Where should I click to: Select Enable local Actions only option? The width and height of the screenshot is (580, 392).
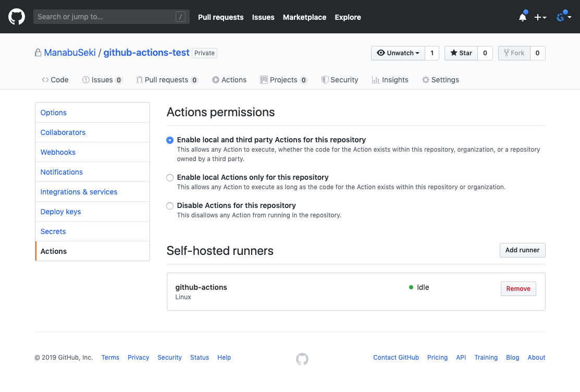tap(170, 178)
